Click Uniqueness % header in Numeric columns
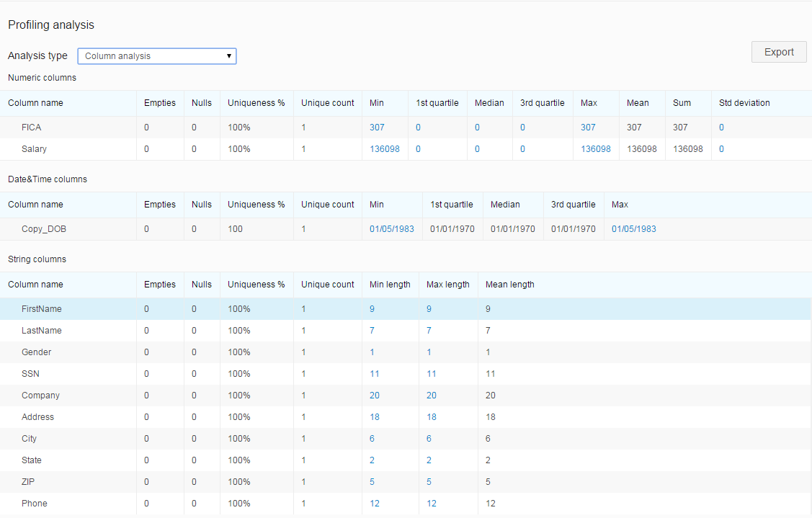 pyautogui.click(x=256, y=103)
